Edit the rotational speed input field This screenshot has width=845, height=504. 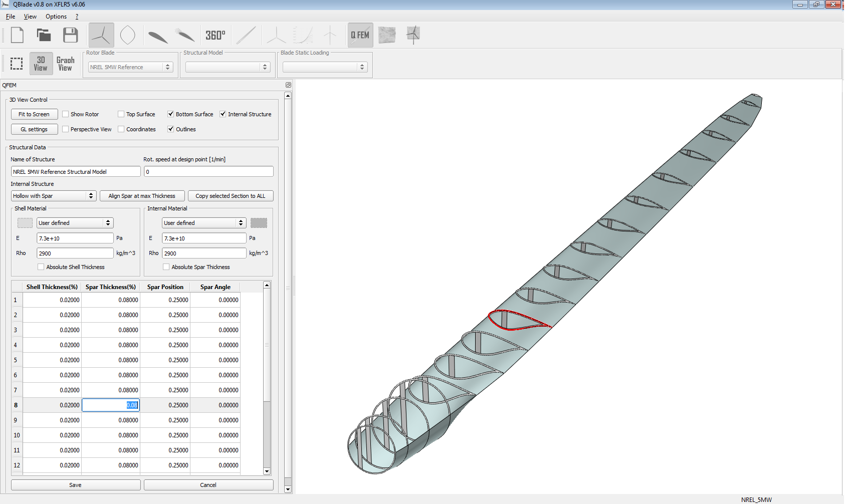pyautogui.click(x=208, y=171)
